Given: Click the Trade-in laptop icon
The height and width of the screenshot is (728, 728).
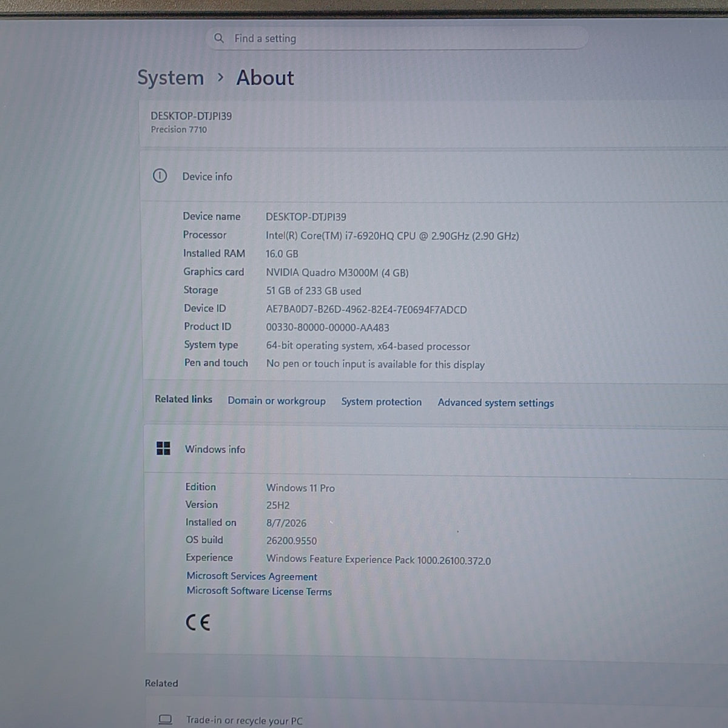Looking at the screenshot, I should tap(165, 720).
